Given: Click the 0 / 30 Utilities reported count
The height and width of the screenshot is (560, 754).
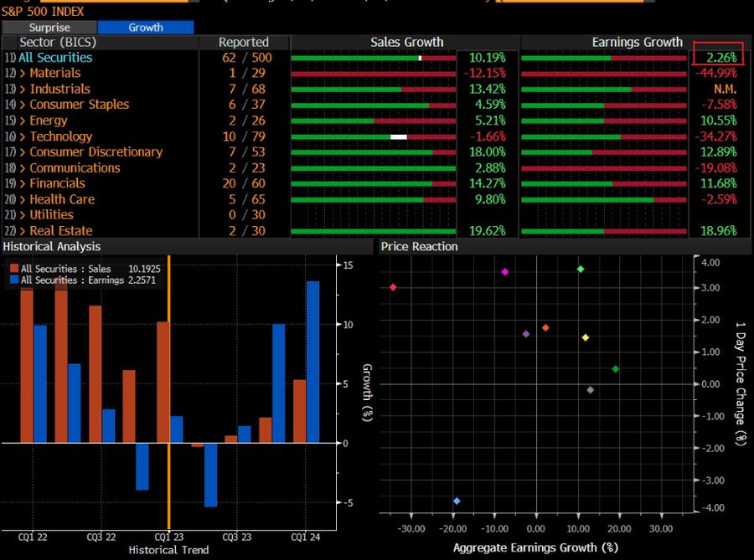Looking at the screenshot, I should [x=246, y=214].
